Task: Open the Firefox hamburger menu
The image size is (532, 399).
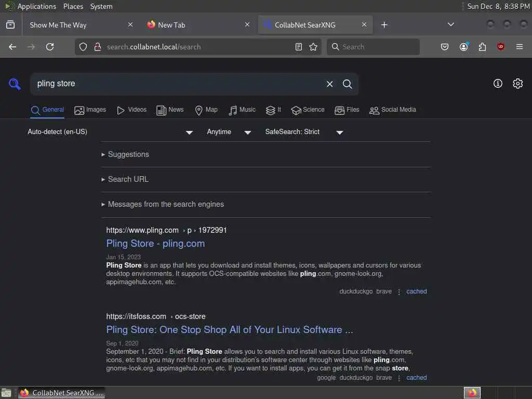Action: point(520,47)
